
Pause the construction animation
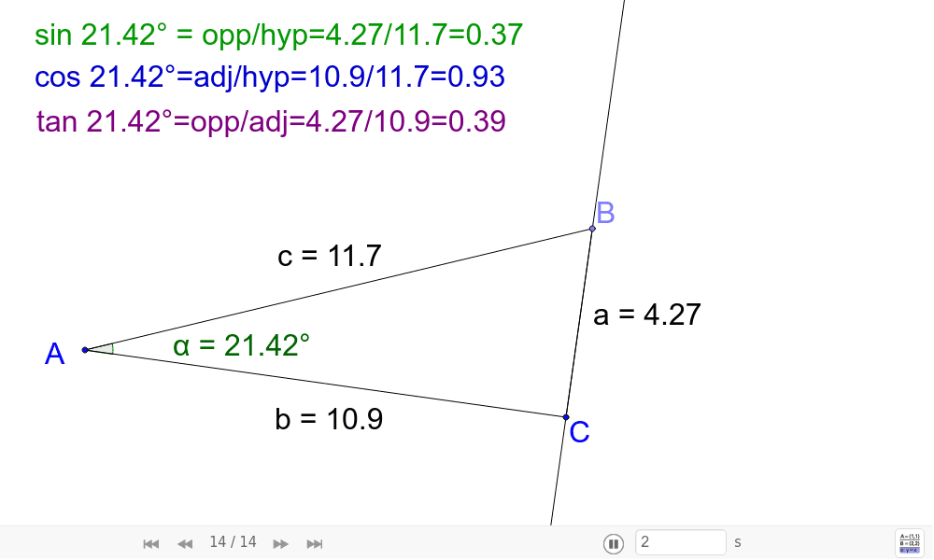[x=614, y=543]
